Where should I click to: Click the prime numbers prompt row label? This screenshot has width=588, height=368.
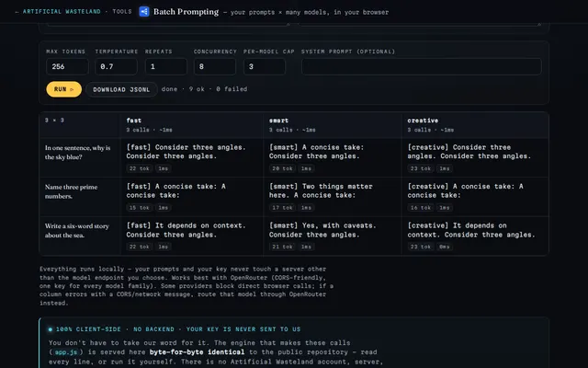click(x=72, y=191)
